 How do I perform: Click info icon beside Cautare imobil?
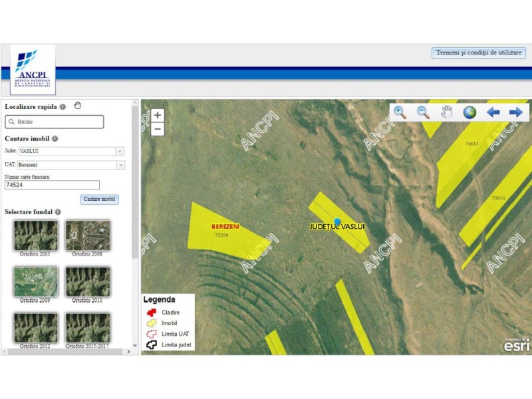(55, 138)
